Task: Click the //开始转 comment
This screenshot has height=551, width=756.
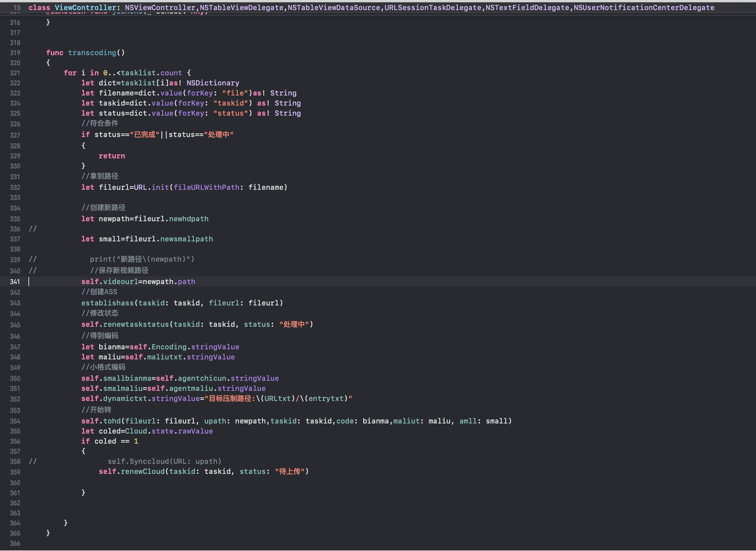Action: pos(96,410)
